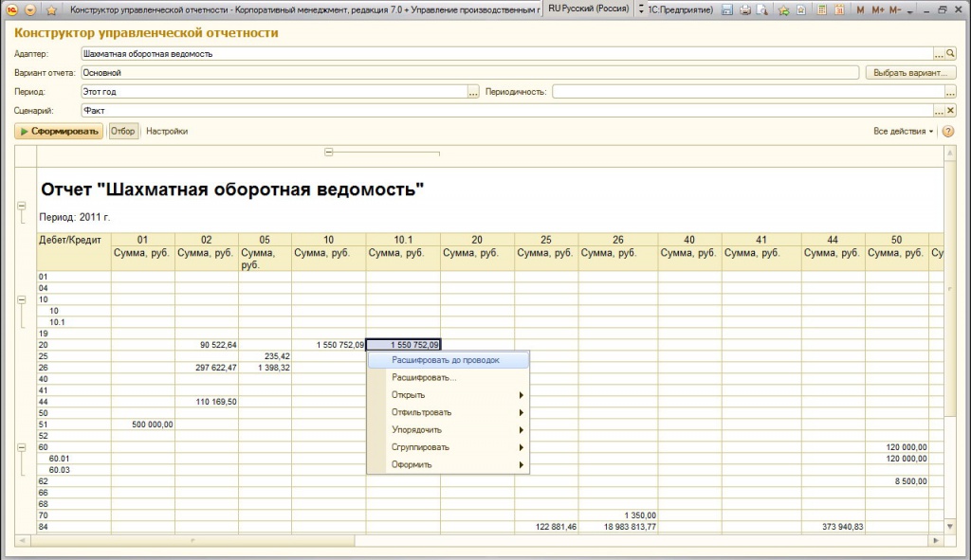
Task: Clear the Сценарий field with the X icon
Action: 951,110
